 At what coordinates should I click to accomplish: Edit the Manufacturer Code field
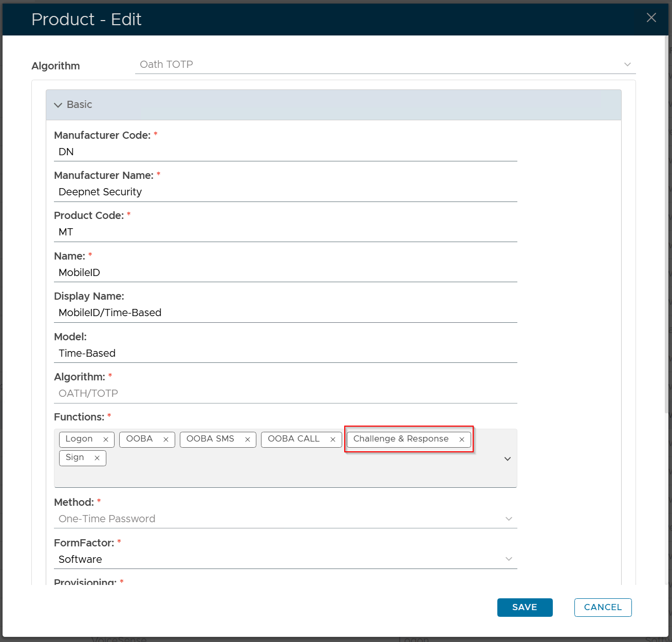coord(285,152)
